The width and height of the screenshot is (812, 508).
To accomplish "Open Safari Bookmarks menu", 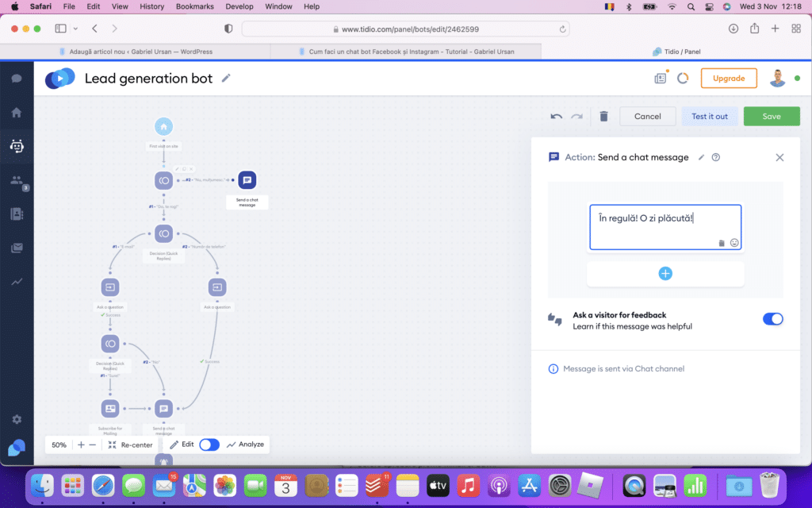I will [195, 6].
